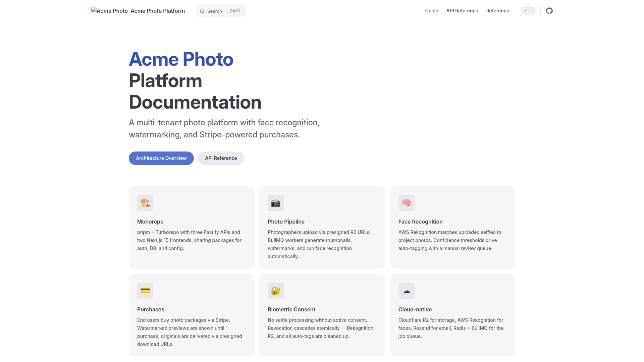Open the GitHub repository icon link
Screen dimensions: 644x362
tap(549, 11)
